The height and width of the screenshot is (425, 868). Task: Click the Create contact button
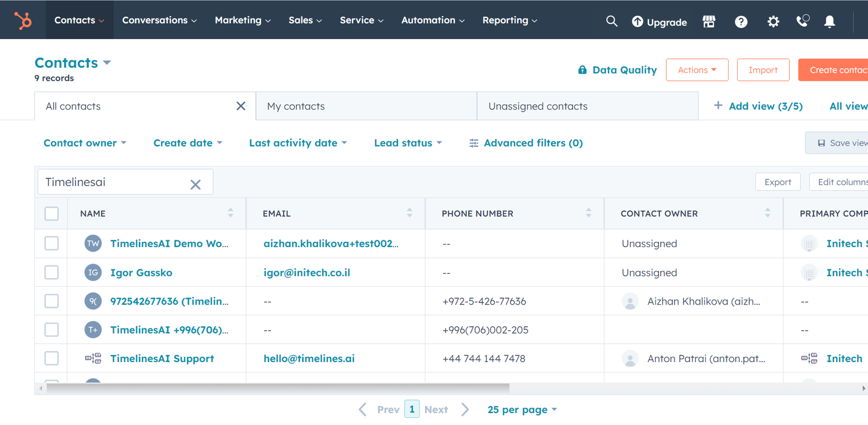[x=833, y=70]
